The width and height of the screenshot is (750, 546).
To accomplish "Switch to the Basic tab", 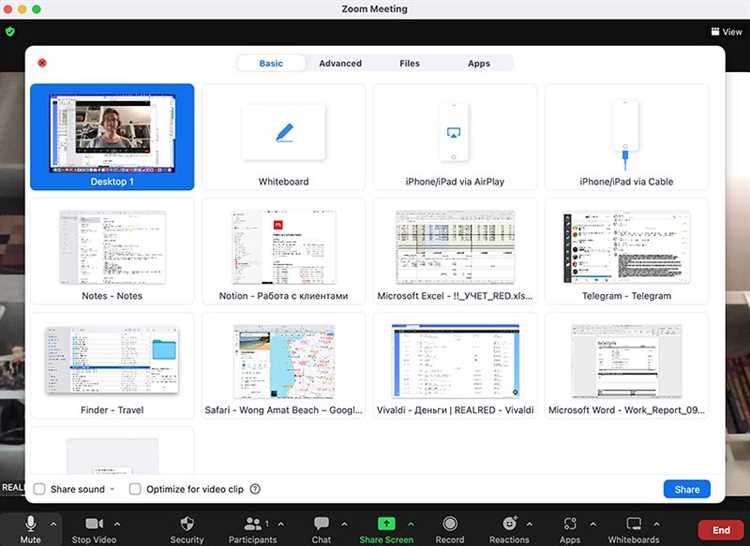I will 271,63.
